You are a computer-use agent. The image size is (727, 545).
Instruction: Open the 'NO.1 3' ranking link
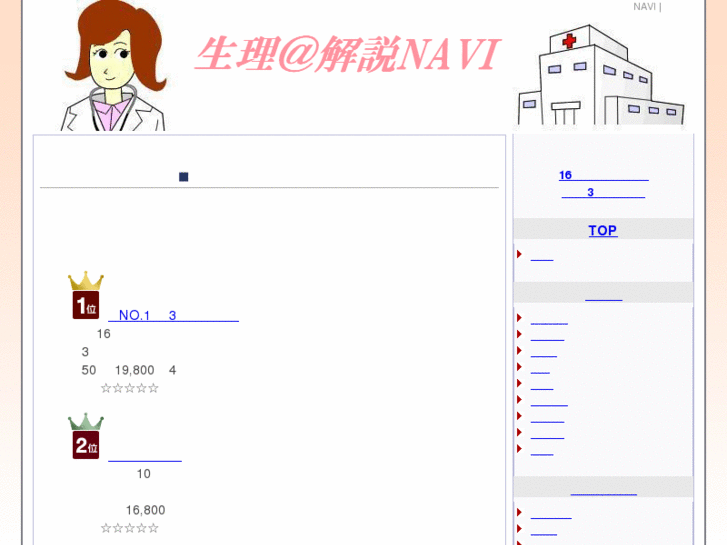(173, 315)
